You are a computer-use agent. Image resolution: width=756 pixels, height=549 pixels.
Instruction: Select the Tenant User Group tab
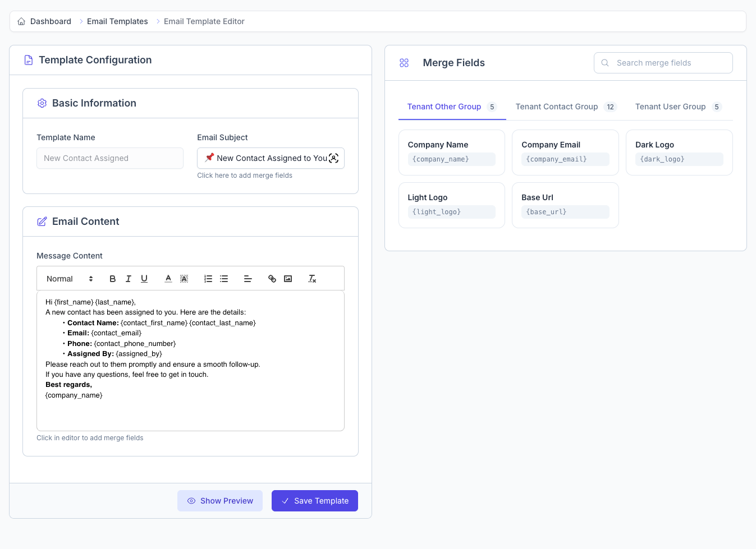(670, 107)
